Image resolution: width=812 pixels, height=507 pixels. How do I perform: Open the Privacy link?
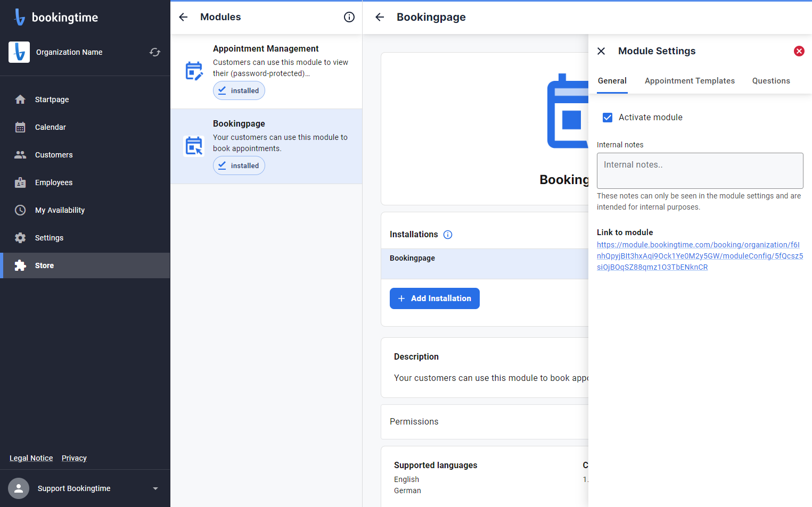(x=74, y=458)
